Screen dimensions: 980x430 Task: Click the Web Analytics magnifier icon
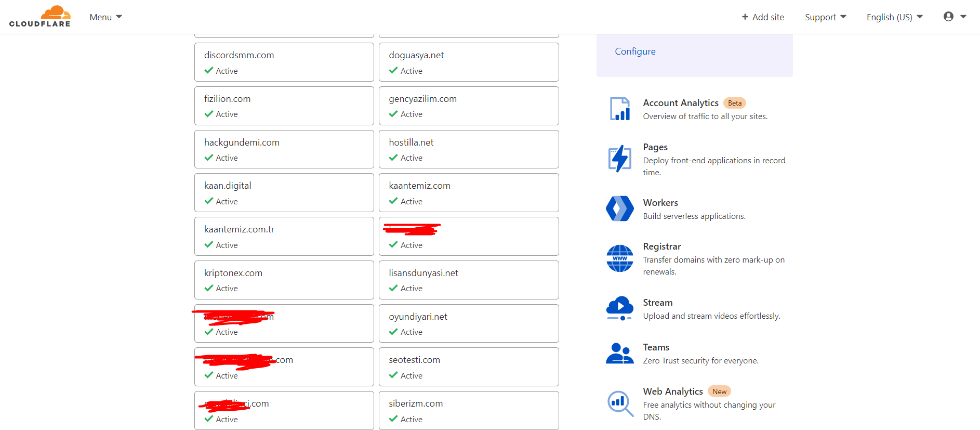620,403
